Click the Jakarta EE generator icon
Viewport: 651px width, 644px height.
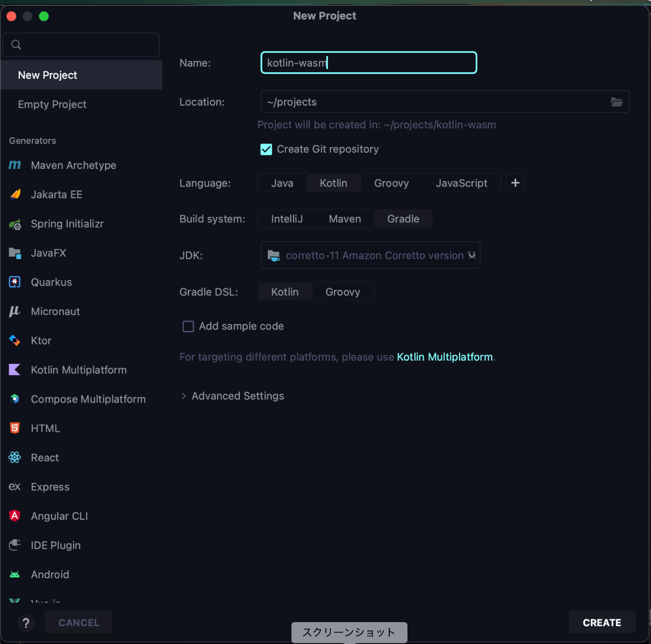coord(15,195)
